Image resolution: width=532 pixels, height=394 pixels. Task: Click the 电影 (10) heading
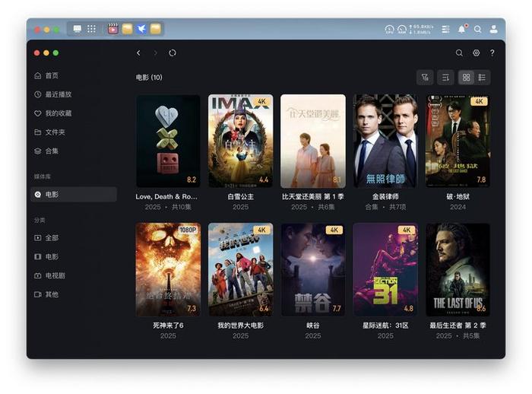pos(149,78)
